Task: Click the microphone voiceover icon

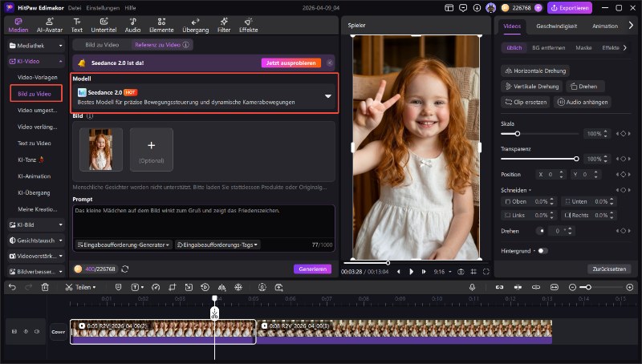Action: coord(472,287)
